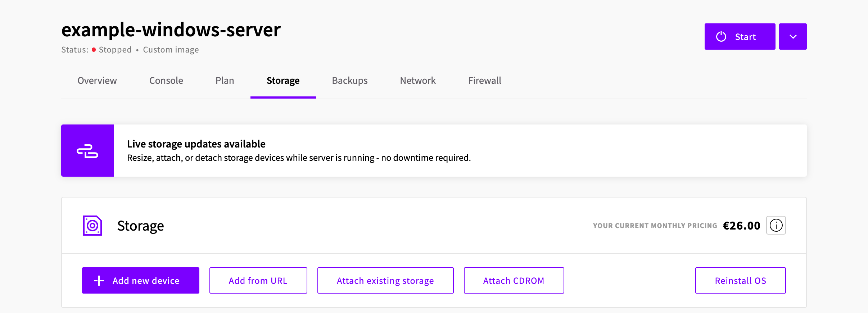Image resolution: width=868 pixels, height=313 pixels.
Task: Click the 'Resize, attach, or detach' description text
Action: [299, 158]
